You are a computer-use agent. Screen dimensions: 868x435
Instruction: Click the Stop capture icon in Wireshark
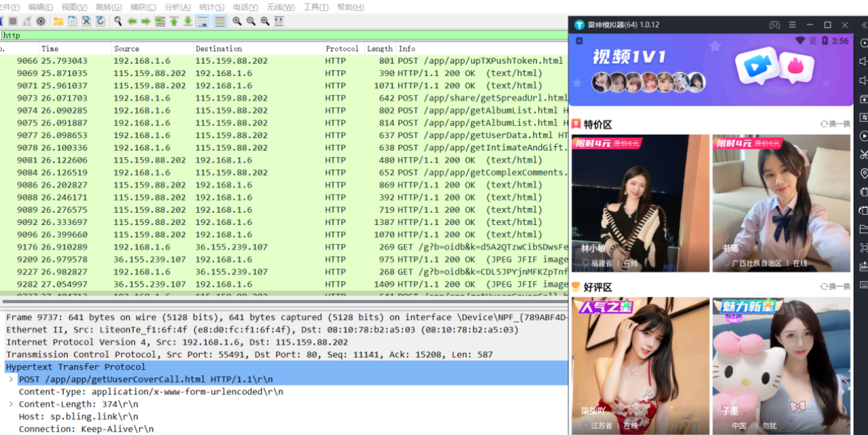pyautogui.click(x=12, y=21)
